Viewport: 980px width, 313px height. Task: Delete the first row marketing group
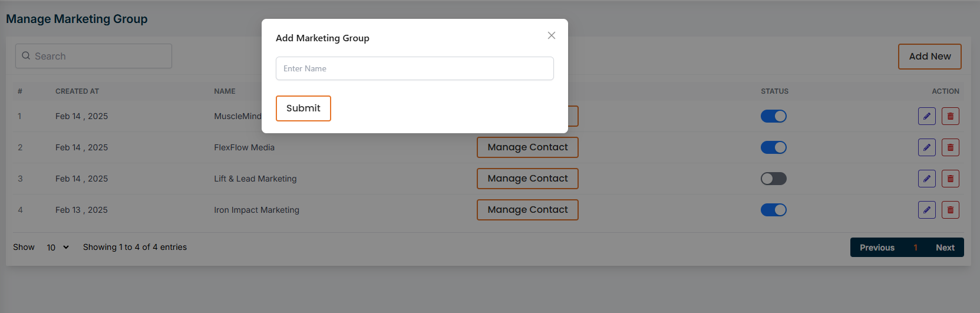click(950, 116)
